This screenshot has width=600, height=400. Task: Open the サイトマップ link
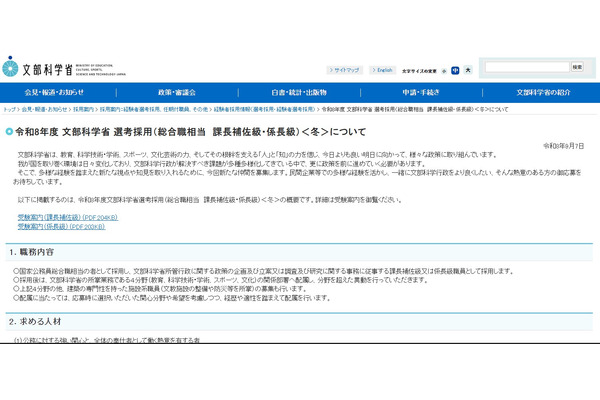pos(344,70)
